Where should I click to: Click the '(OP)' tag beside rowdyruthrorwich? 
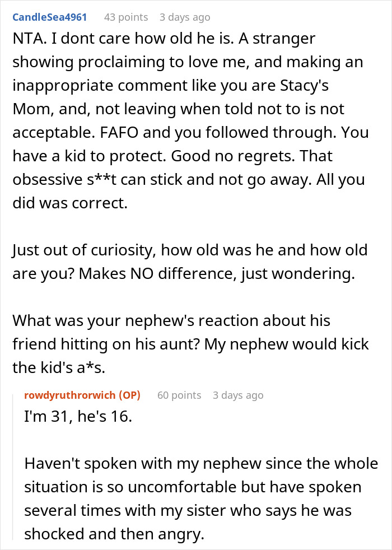point(129,395)
